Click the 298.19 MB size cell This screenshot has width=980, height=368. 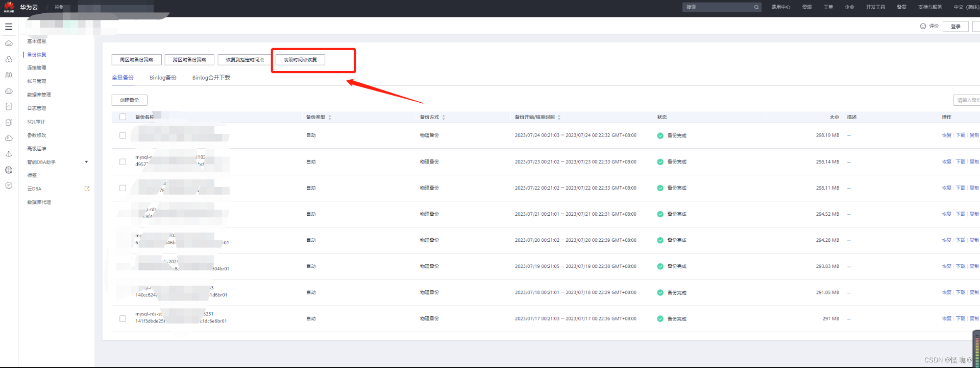coord(827,135)
